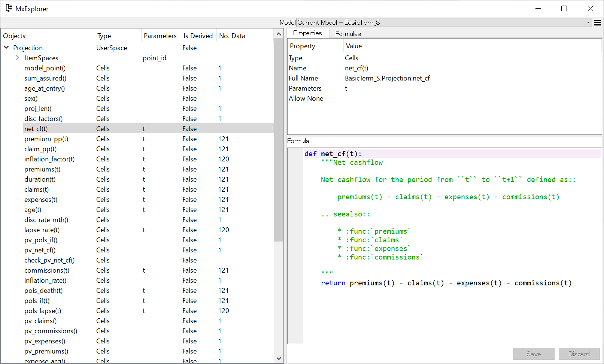Screen dimensions: 604x364
Task: Click the scroll-up arrow of objects list
Action: coord(279,34)
